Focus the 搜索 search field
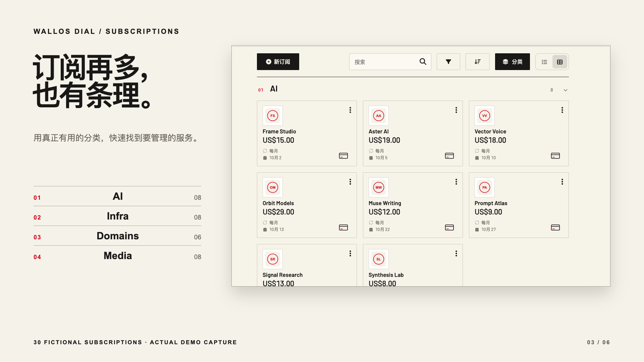This screenshot has height=362, width=644. pos(390,62)
